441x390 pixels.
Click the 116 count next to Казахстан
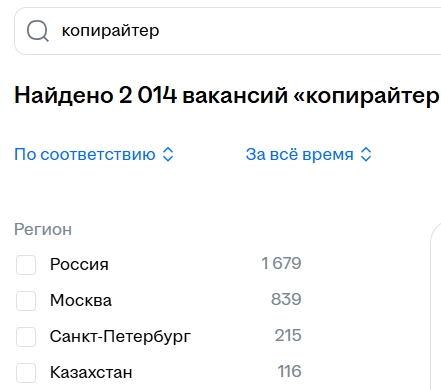click(290, 371)
